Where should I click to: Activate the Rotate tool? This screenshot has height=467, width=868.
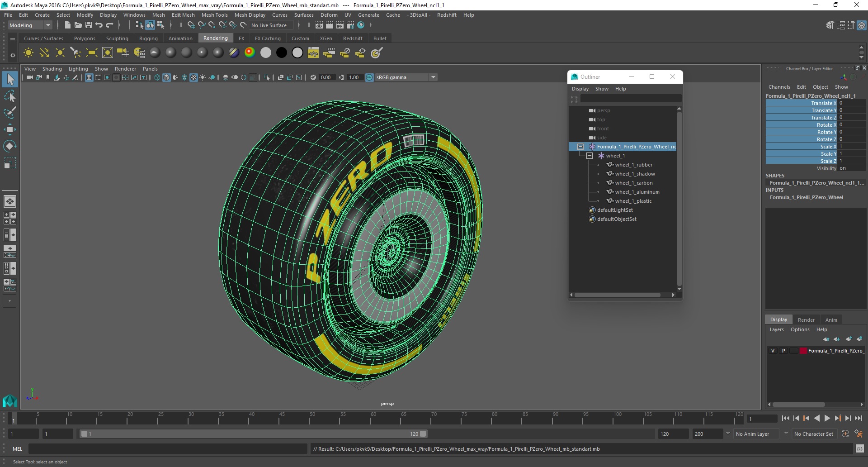point(10,146)
